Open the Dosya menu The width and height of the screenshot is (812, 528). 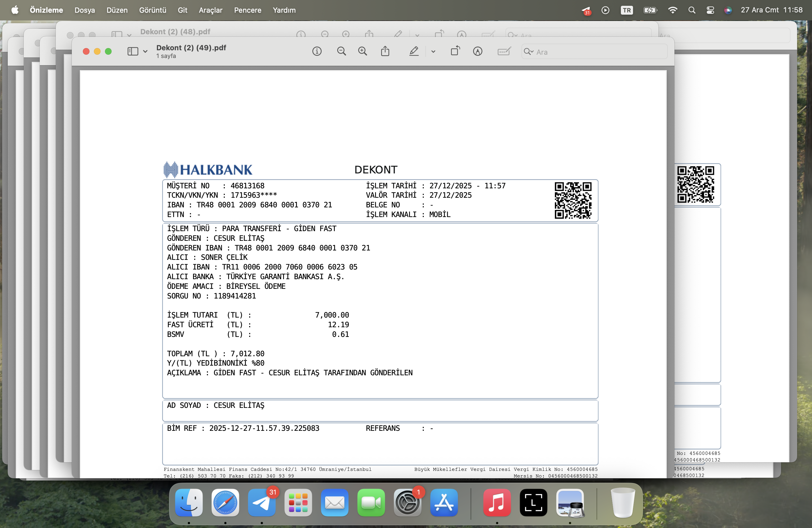point(85,10)
